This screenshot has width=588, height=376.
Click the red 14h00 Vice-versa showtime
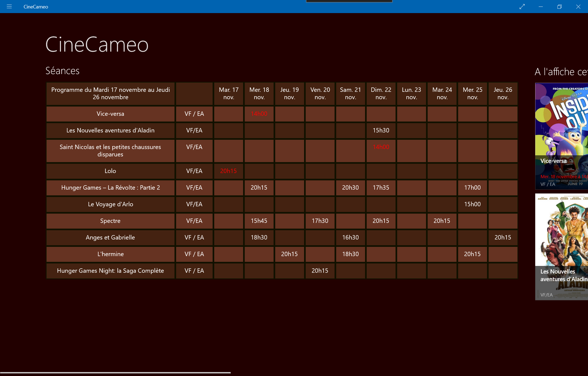[259, 114]
